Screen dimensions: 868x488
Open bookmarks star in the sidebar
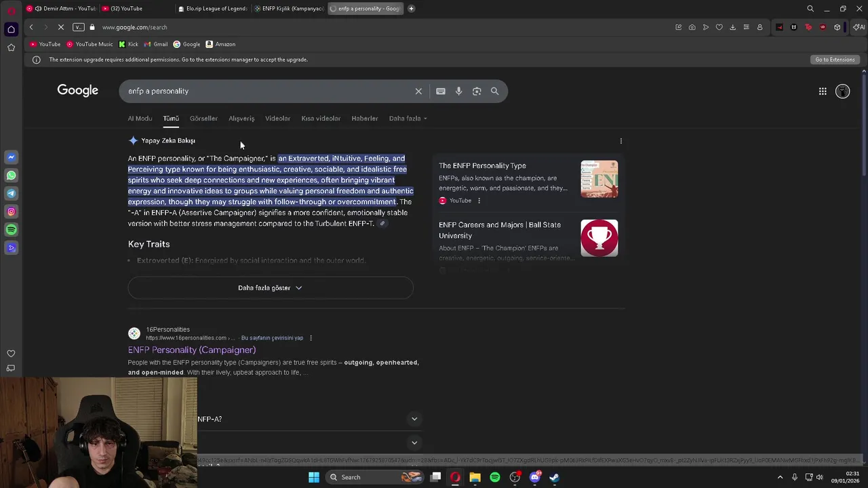(x=11, y=47)
